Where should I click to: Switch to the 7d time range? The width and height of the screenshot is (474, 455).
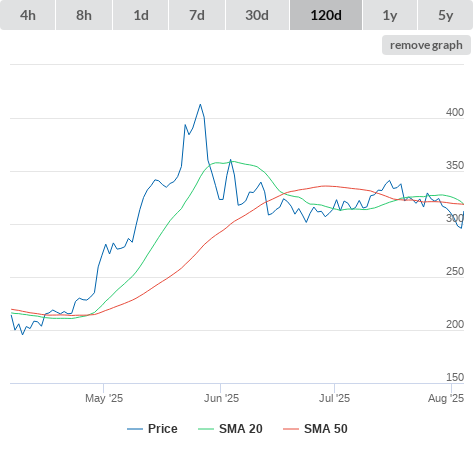pos(197,15)
